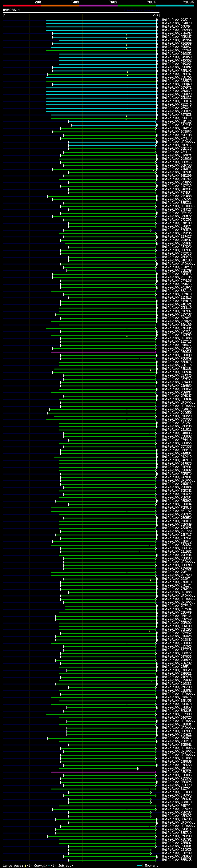Select the AV523611 query name
This screenshot has width=197, height=868.
click(11, 10)
